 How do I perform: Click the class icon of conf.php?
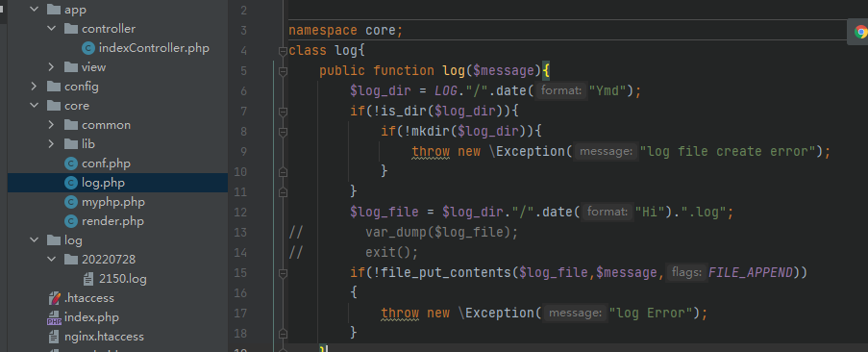pyautogui.click(x=71, y=163)
